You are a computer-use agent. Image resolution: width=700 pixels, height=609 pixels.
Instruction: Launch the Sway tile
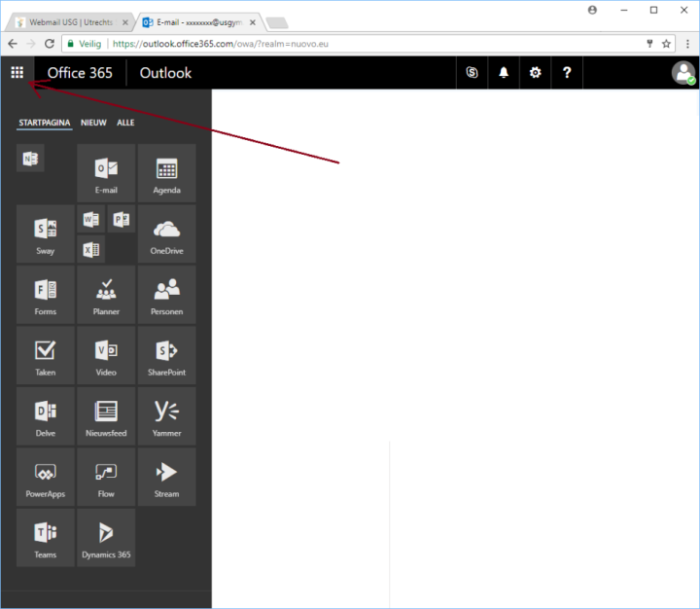pos(45,234)
